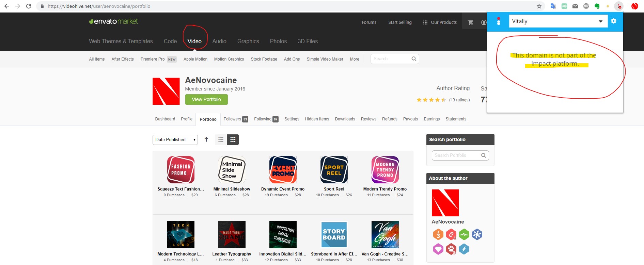Open settings gear in Impact popup
The height and width of the screenshot is (265, 644).
[x=614, y=21]
